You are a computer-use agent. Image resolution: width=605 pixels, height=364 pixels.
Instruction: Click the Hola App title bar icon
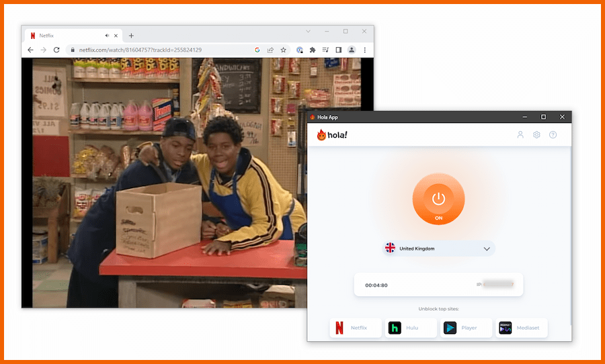tap(312, 118)
